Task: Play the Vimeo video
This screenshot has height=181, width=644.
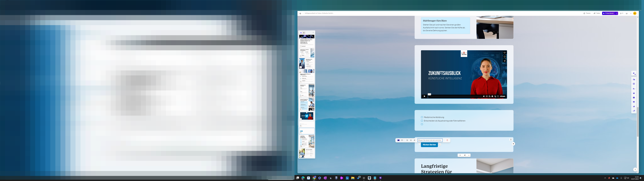Action: (x=424, y=96)
